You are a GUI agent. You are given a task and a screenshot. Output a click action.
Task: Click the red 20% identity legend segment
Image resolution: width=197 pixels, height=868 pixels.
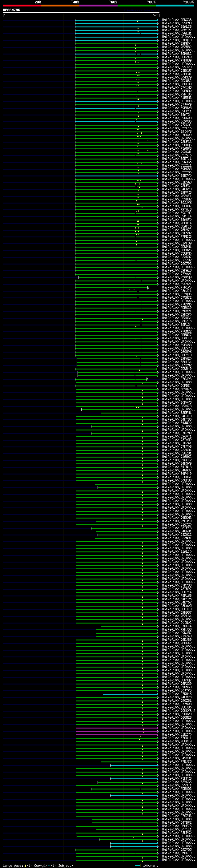(x=22, y=6)
